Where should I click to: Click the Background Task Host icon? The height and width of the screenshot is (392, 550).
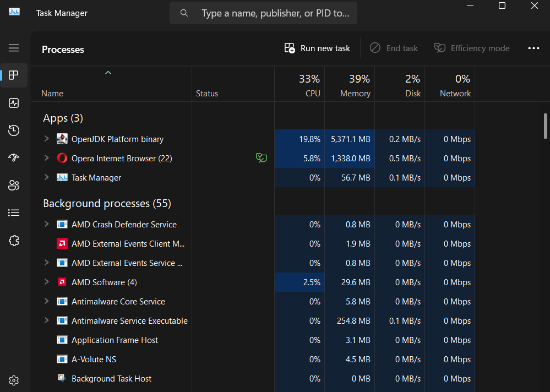click(62, 378)
